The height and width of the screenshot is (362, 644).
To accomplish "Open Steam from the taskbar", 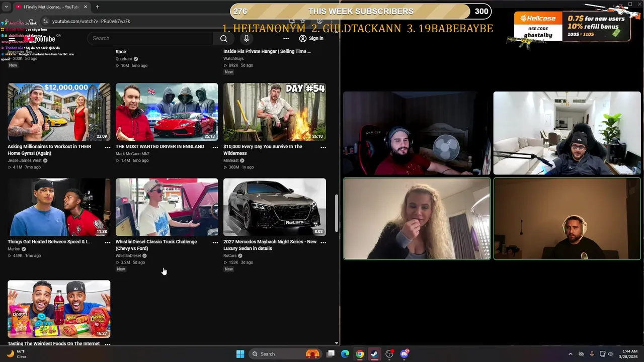I will point(374,354).
